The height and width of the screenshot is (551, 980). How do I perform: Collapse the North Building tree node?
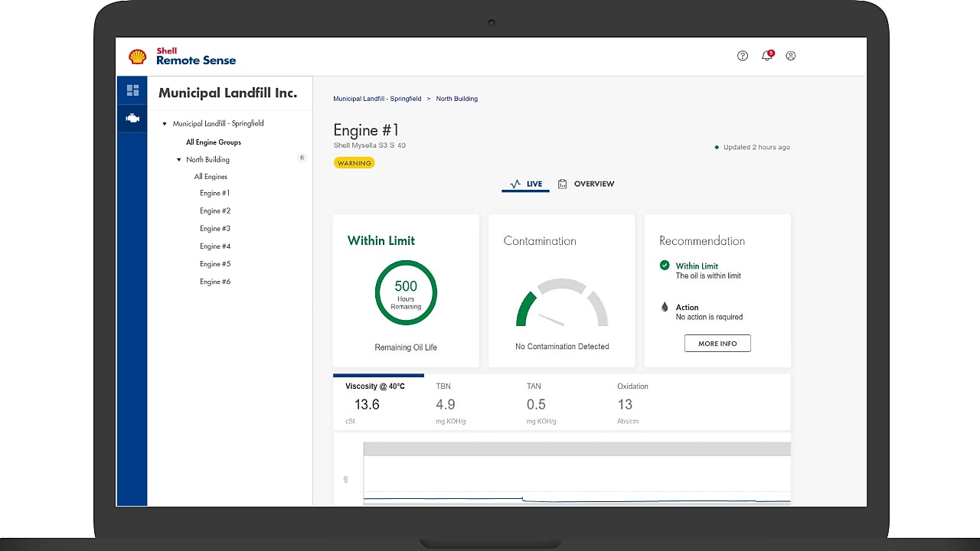coord(179,160)
